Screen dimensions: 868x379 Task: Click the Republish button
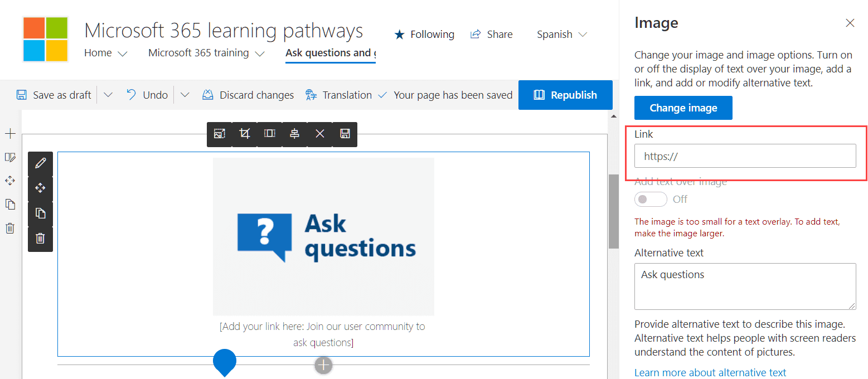(x=565, y=95)
